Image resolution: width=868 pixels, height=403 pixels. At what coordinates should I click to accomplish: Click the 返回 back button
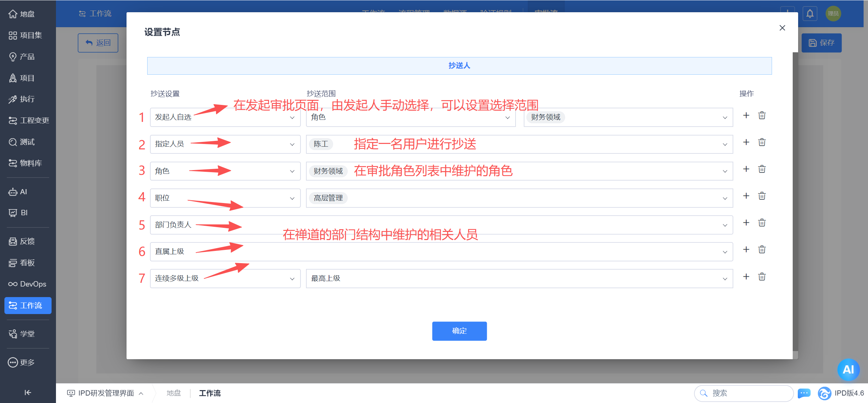point(98,43)
